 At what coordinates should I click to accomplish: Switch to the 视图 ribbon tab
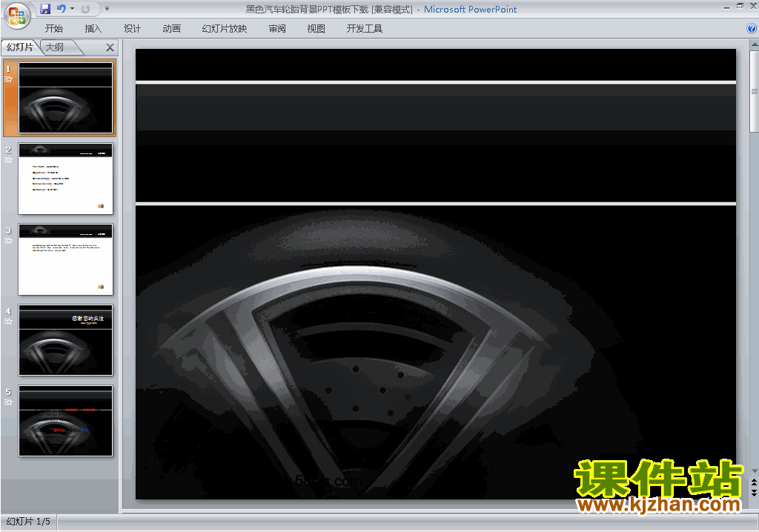(x=316, y=29)
